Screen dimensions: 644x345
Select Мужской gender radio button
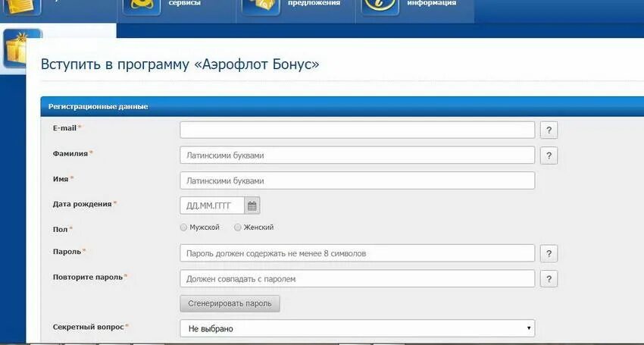coord(183,227)
